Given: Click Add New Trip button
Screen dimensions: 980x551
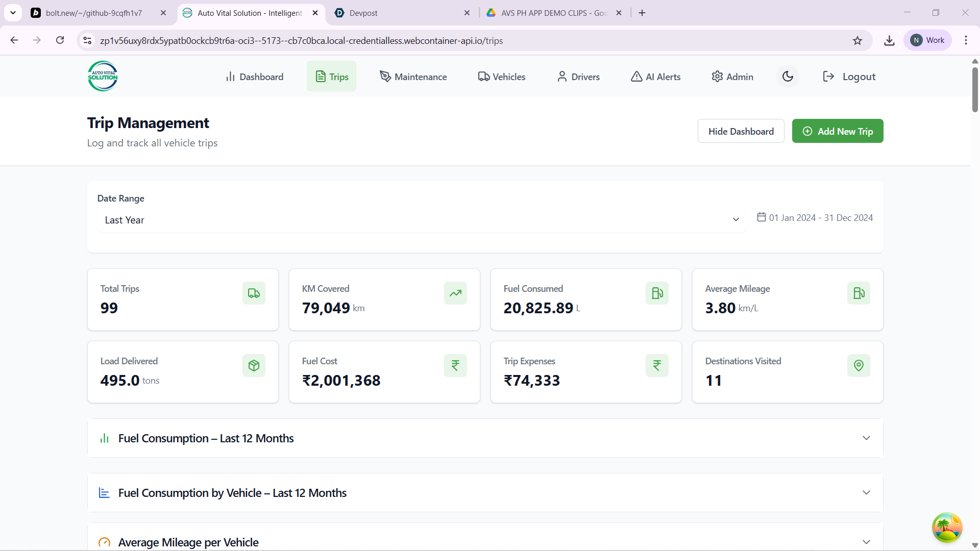Looking at the screenshot, I should [x=838, y=131].
